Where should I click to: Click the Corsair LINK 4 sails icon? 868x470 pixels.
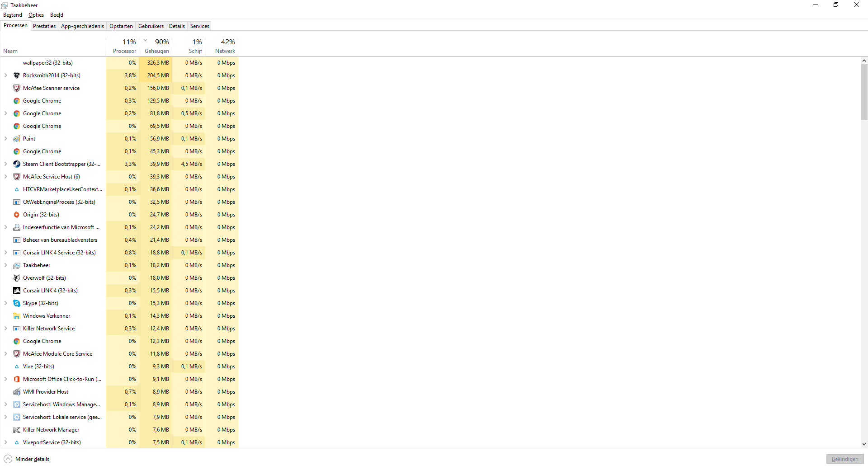[17, 291]
